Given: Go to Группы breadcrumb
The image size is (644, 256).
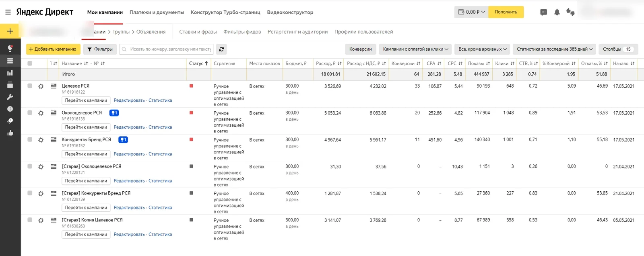Looking at the screenshot, I should click(x=121, y=32).
